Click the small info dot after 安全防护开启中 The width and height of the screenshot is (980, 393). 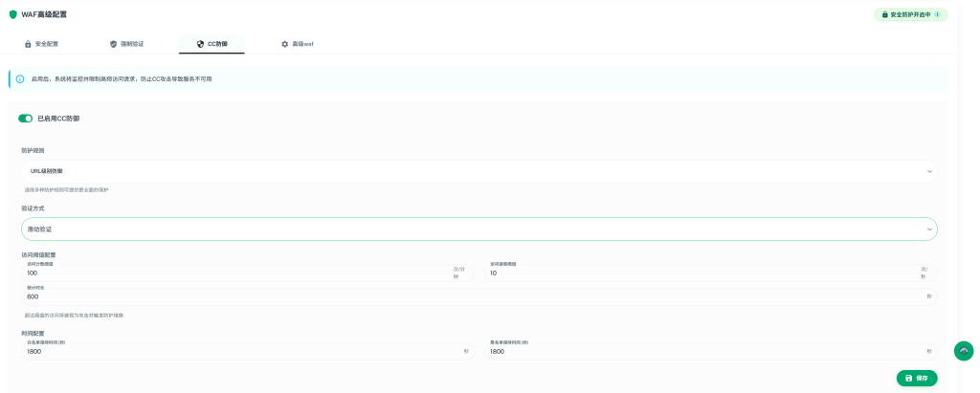tap(937, 14)
